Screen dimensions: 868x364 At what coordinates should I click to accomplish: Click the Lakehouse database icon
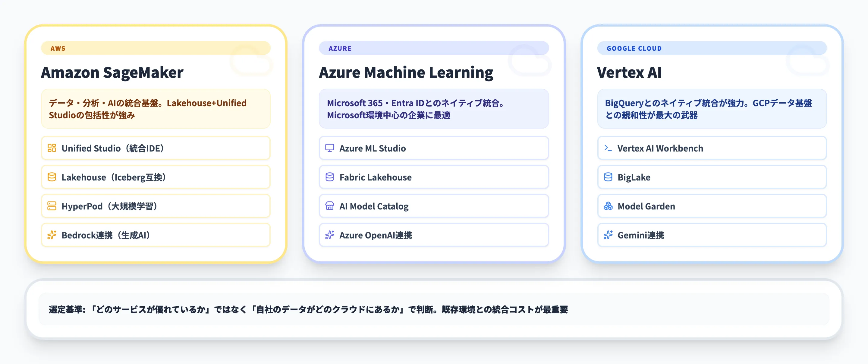52,177
